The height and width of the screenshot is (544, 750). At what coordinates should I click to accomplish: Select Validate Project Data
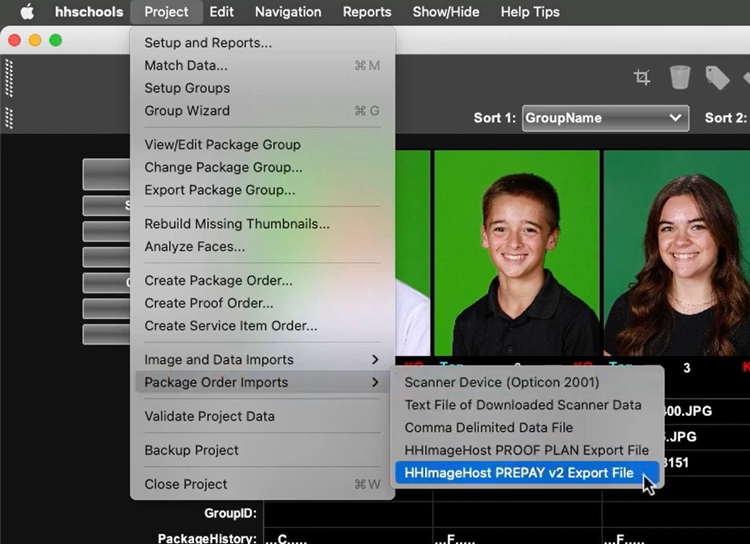(x=262, y=416)
